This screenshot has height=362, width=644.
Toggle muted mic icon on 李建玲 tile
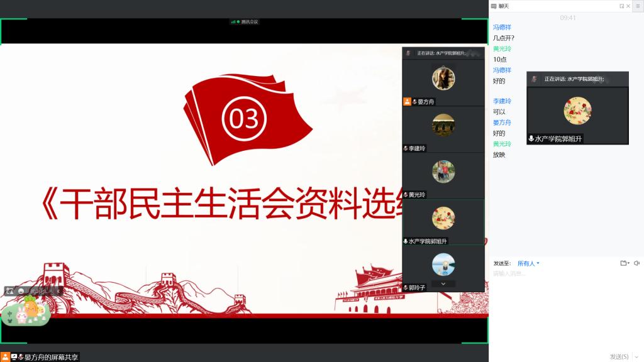pos(406,149)
